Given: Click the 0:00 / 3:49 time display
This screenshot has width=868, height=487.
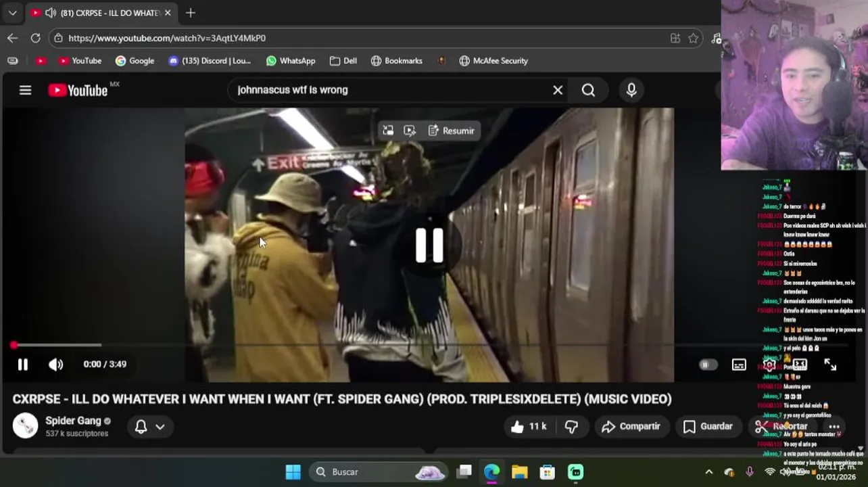Looking at the screenshot, I should 105,365.
